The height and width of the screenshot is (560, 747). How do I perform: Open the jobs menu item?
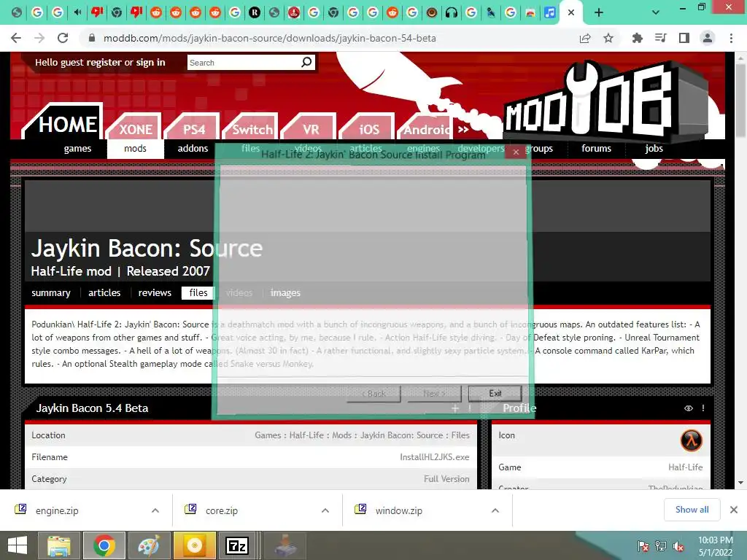pos(654,149)
